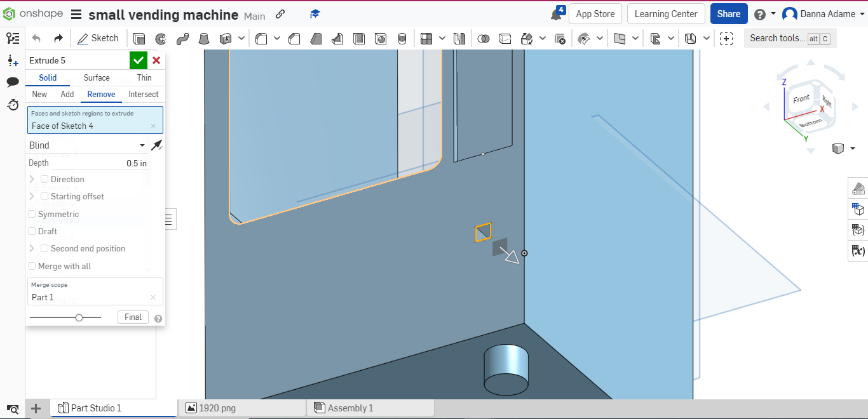The image size is (868, 419).
Task: Enable the Symmetric option in Extrude 5
Action: click(x=32, y=214)
